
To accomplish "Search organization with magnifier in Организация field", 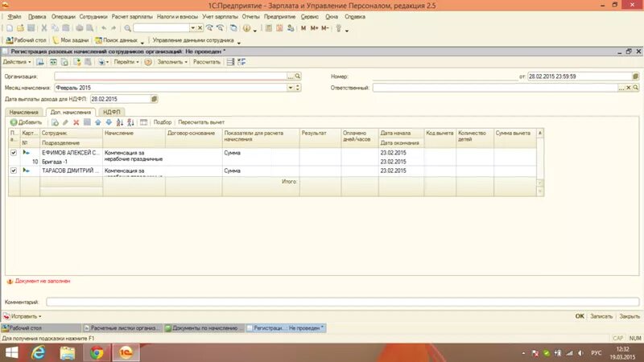I will tap(298, 76).
